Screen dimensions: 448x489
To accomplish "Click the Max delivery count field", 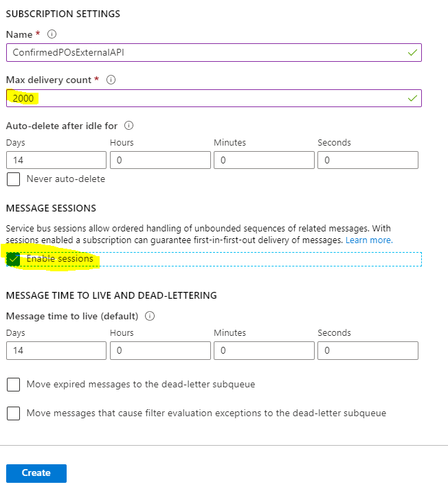I will pyautogui.click(x=214, y=98).
